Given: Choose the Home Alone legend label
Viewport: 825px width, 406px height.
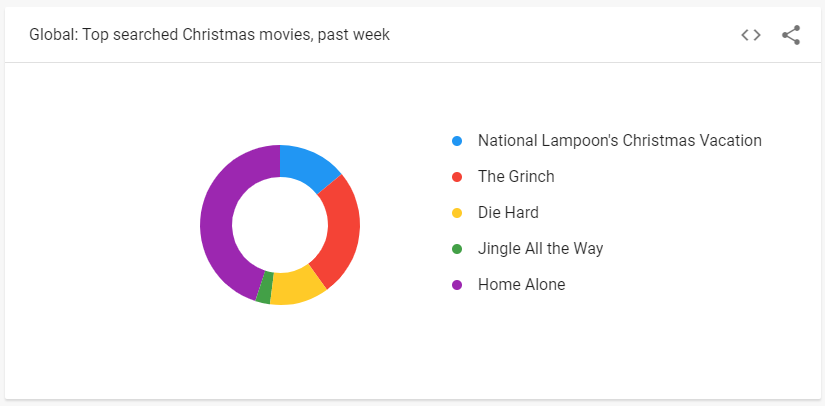Looking at the screenshot, I should point(521,285).
